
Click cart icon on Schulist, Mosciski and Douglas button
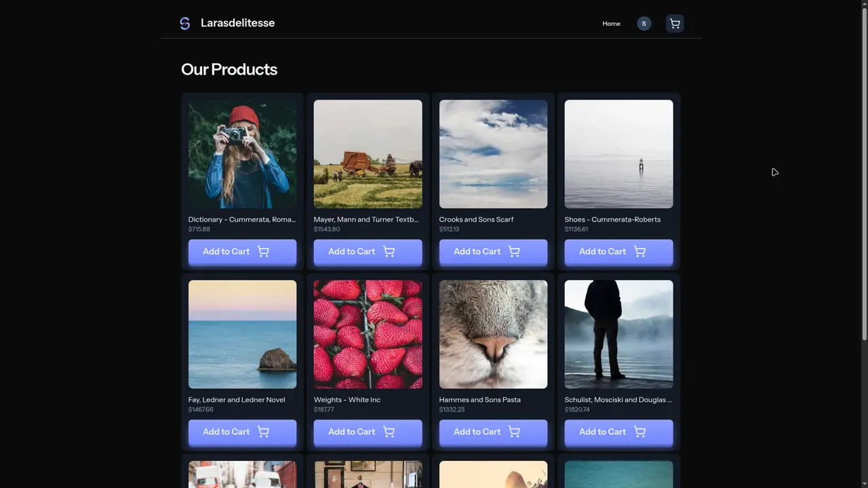[x=639, y=432]
